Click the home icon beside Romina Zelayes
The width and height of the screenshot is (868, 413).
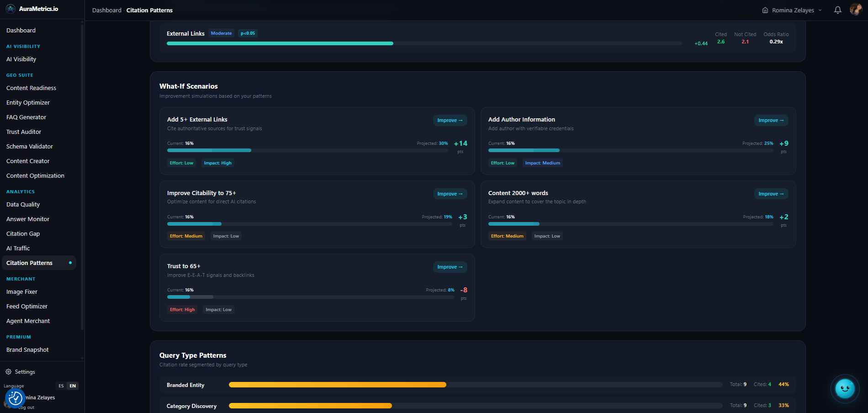click(x=765, y=10)
